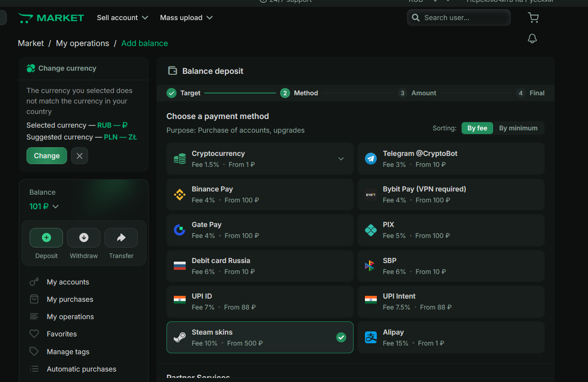588x382 pixels.
Task: Go to the Target step
Action: click(x=183, y=93)
